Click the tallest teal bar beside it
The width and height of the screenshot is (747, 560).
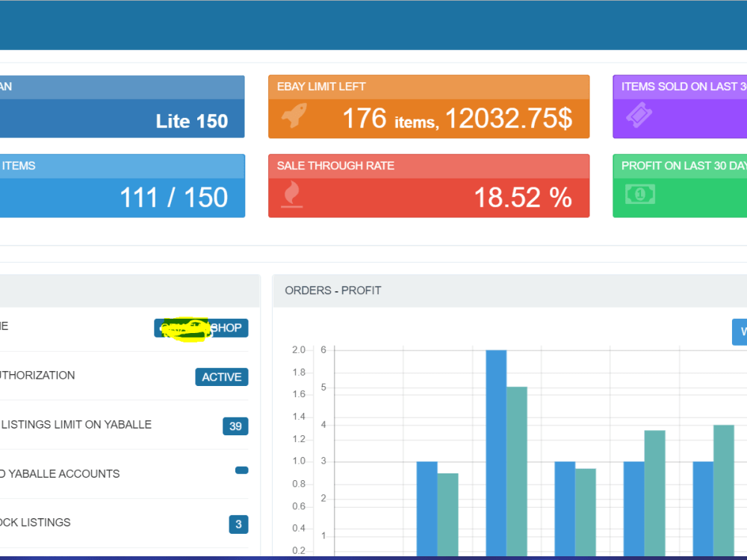pyautogui.click(x=517, y=471)
